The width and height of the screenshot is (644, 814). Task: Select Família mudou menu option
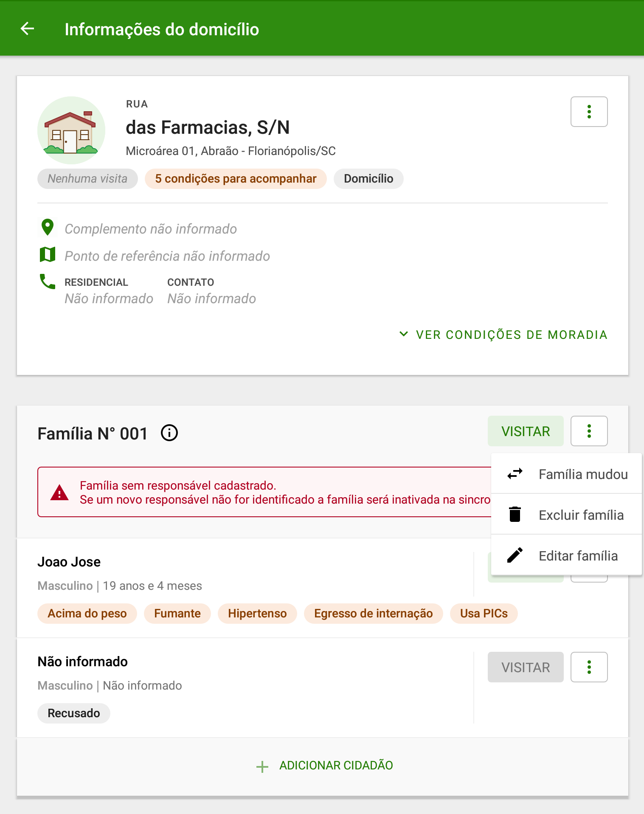pyautogui.click(x=566, y=474)
